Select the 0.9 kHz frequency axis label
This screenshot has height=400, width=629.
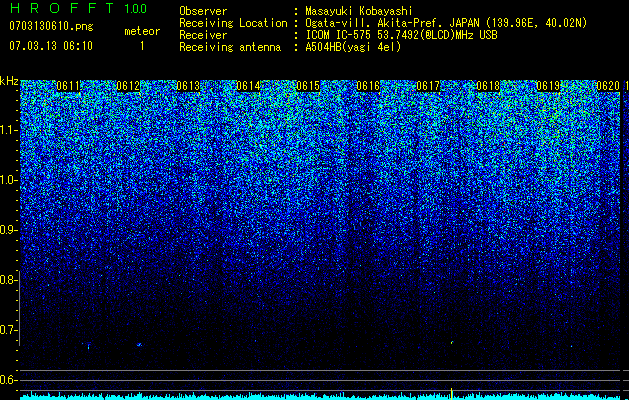[x=9, y=230]
